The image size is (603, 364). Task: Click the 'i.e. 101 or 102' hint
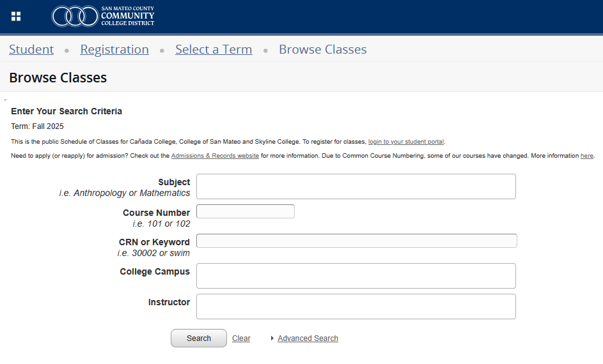[161, 224]
